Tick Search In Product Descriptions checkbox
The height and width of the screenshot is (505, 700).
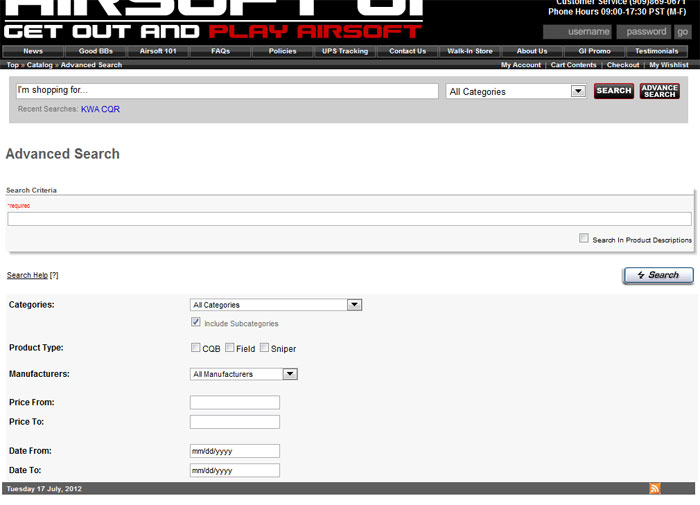(584, 239)
